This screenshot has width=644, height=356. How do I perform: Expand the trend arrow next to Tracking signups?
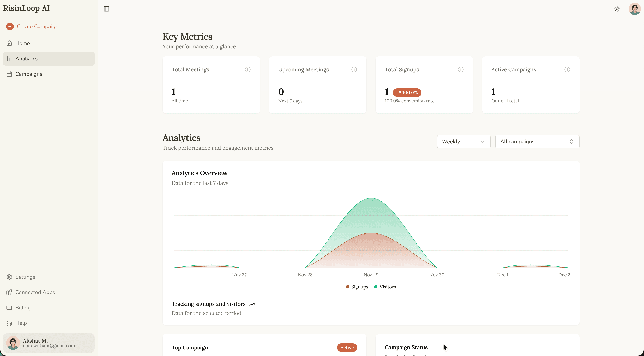pos(252,304)
